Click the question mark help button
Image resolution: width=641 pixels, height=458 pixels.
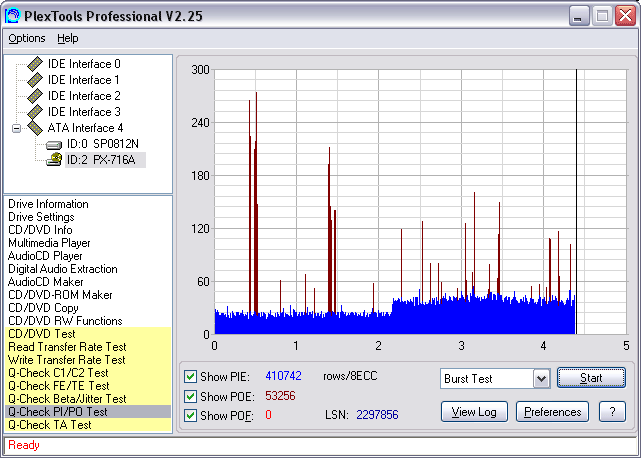[612, 412]
